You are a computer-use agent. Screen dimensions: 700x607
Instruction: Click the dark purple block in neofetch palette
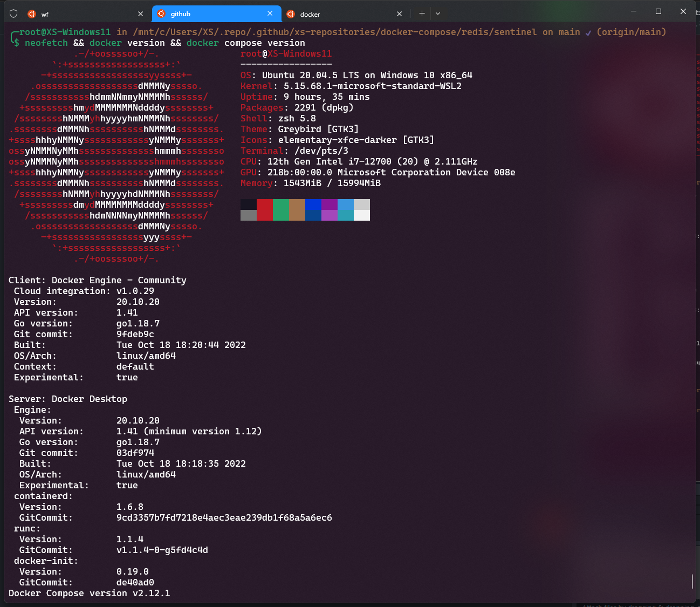[330, 204]
